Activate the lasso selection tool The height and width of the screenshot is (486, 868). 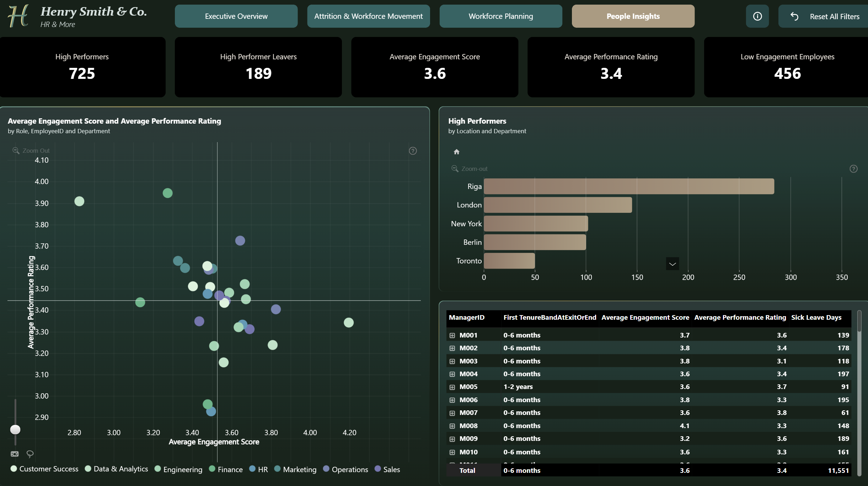pos(30,454)
